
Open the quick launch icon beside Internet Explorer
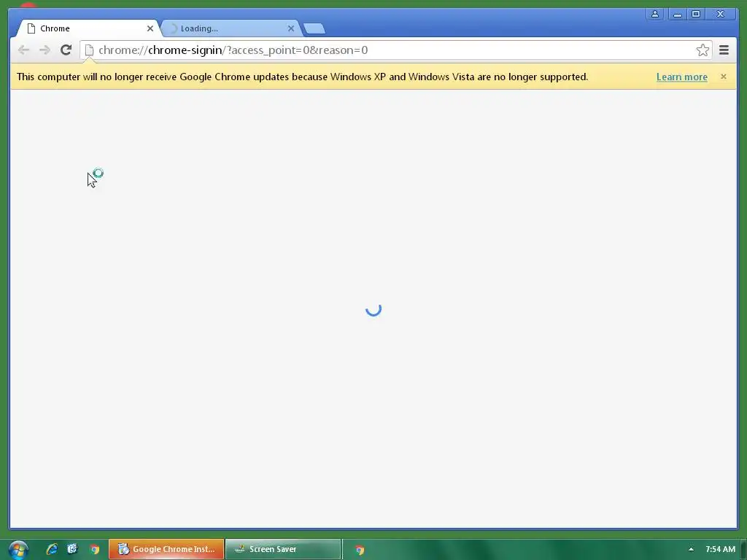[72, 549]
